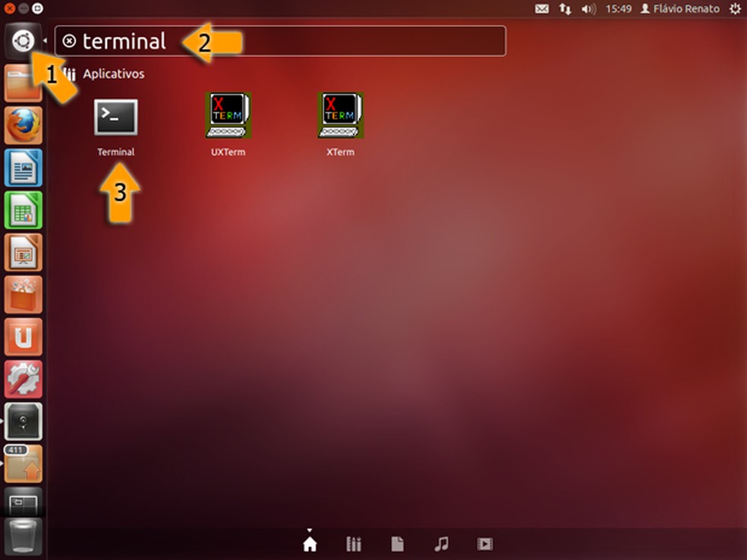Switch to the Music lens
747x560 pixels.
[440, 543]
